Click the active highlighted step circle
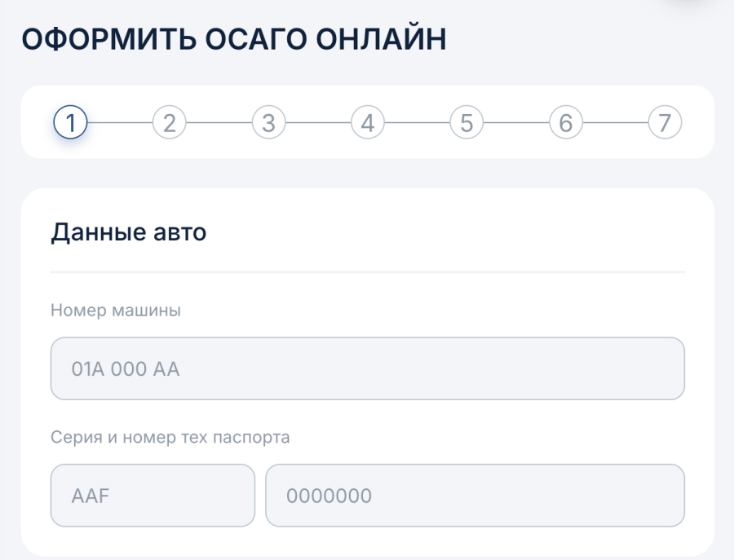The image size is (734, 560). point(72,122)
